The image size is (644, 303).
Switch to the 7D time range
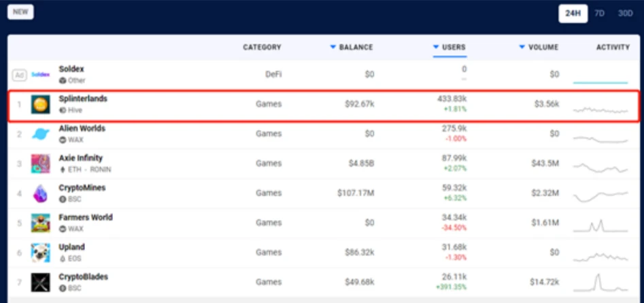(599, 14)
